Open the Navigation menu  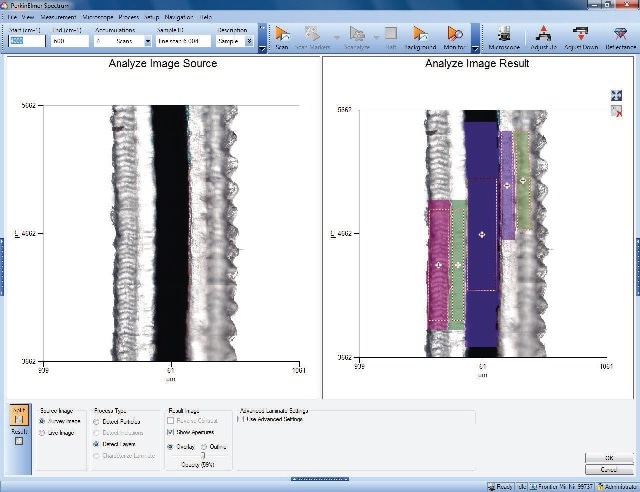[178, 18]
